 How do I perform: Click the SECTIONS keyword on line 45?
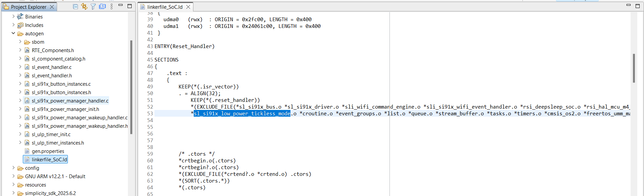click(x=167, y=60)
